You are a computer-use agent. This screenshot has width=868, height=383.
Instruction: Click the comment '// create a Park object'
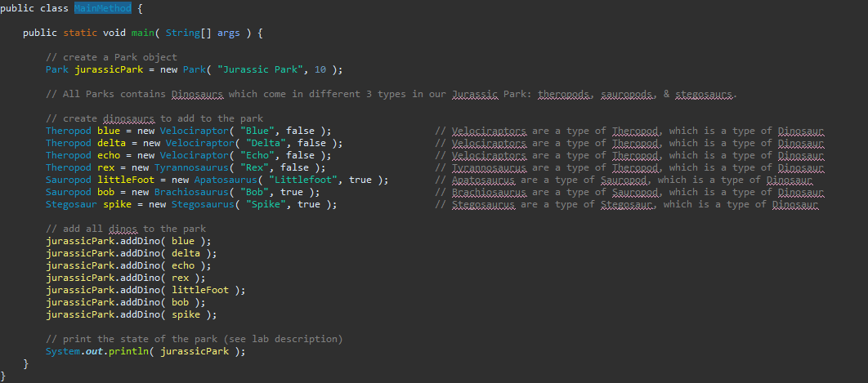coord(111,57)
